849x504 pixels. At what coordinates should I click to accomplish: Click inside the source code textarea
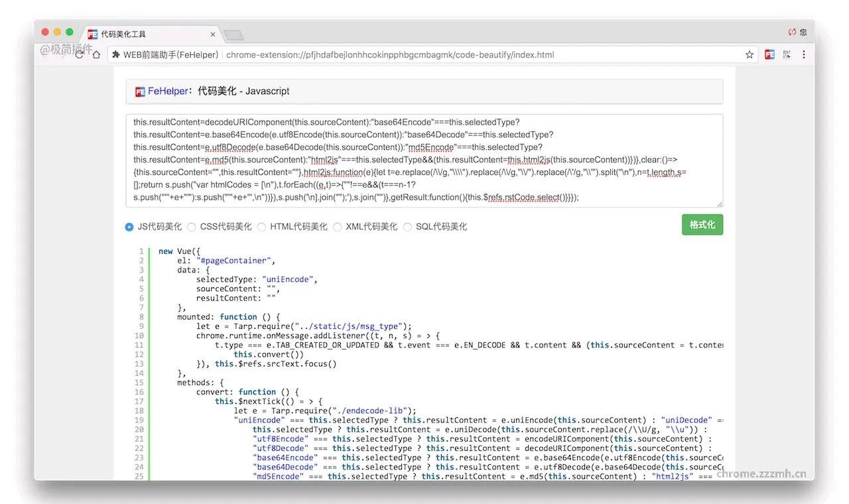(424, 160)
